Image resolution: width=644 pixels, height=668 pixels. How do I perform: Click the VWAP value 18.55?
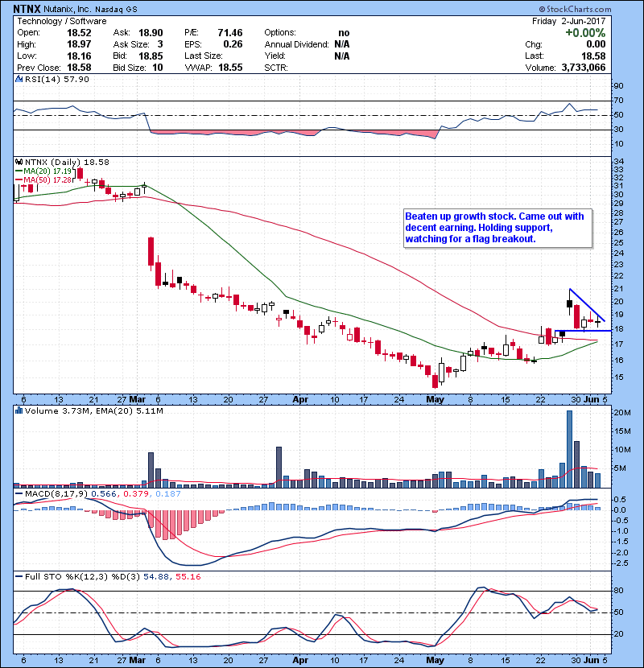pos(230,68)
